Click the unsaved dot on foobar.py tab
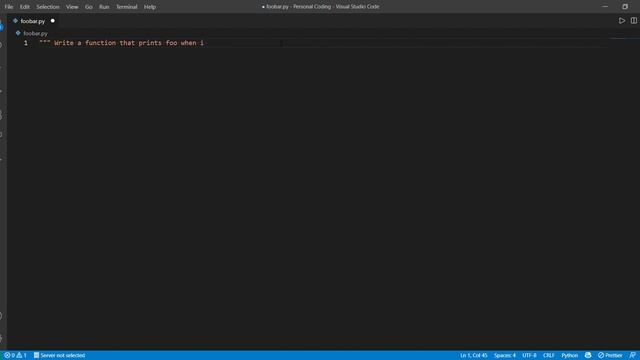The height and width of the screenshot is (360, 640). coord(53,21)
